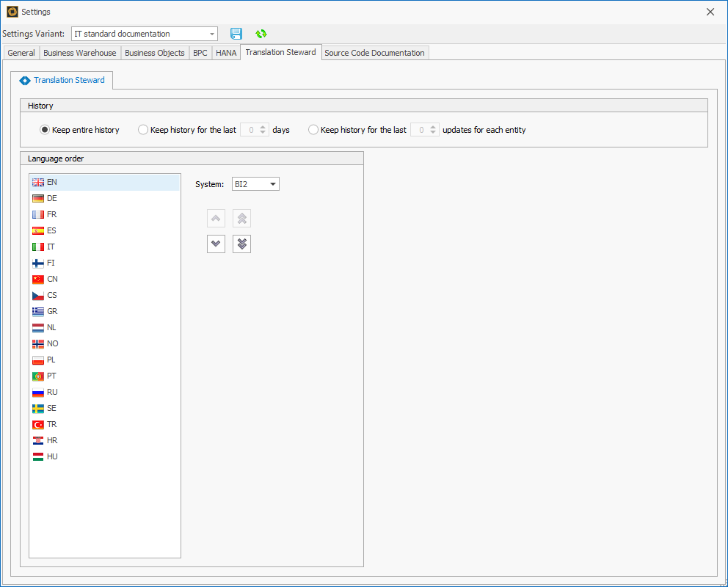
Task: Open the Settings Variant dropdown list
Action: [212, 34]
